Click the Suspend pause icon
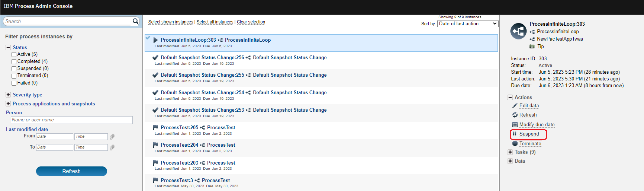This screenshot has width=644, height=191. (515, 134)
